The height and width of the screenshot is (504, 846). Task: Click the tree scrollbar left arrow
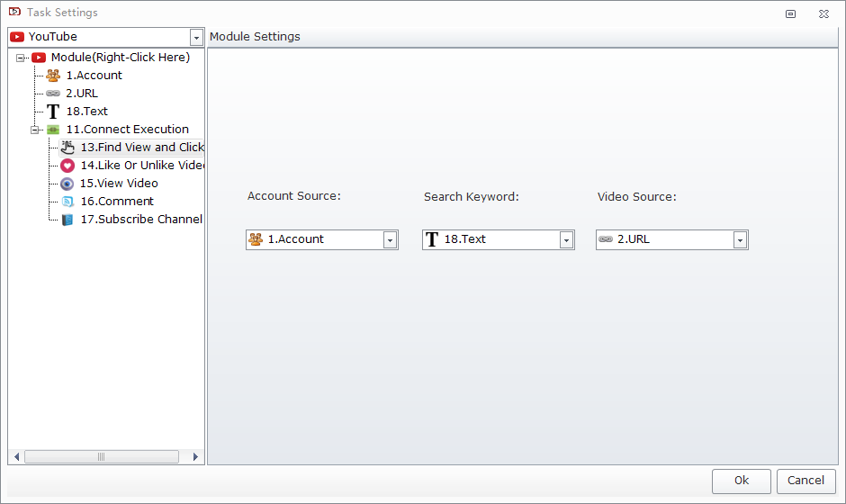click(17, 457)
